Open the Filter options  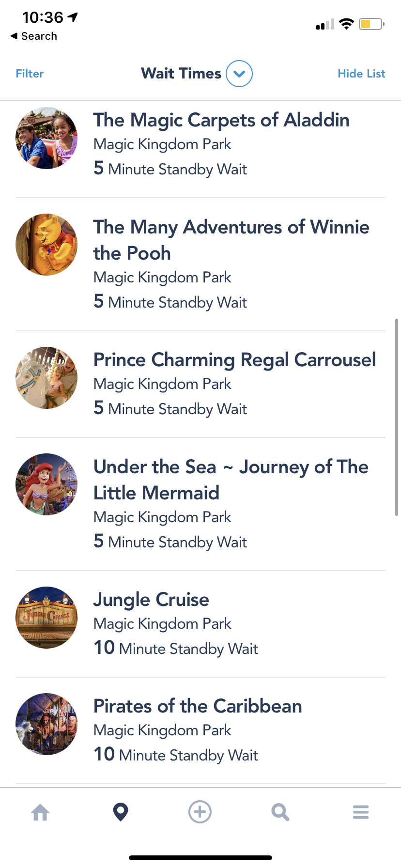click(30, 74)
